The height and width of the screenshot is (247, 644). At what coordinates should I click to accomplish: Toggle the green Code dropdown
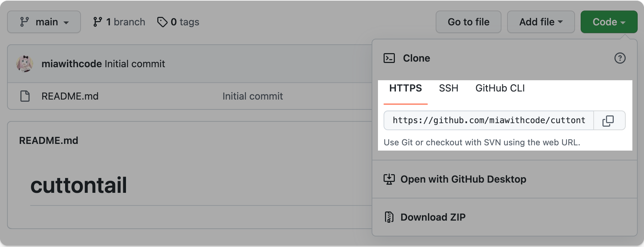[608, 22]
